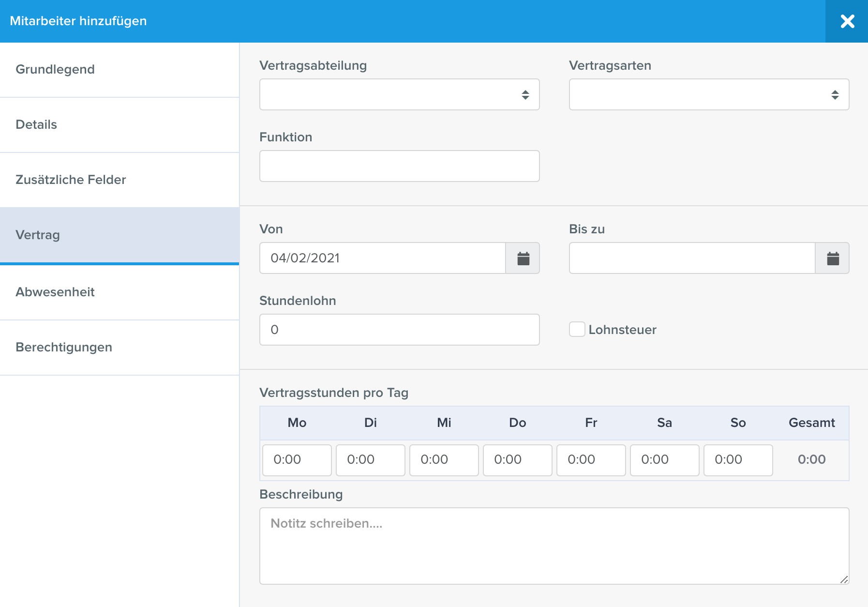The image size is (868, 607).
Task: Edit Tuesday (Di) contract hours field
Action: [x=371, y=460]
